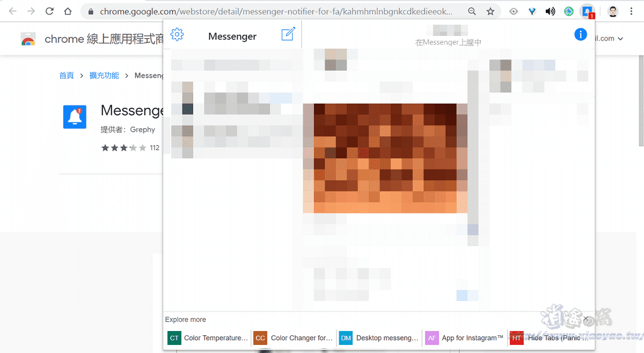Click the AF suggestion badge icon
Image resolution: width=644 pixels, height=353 pixels.
click(432, 338)
